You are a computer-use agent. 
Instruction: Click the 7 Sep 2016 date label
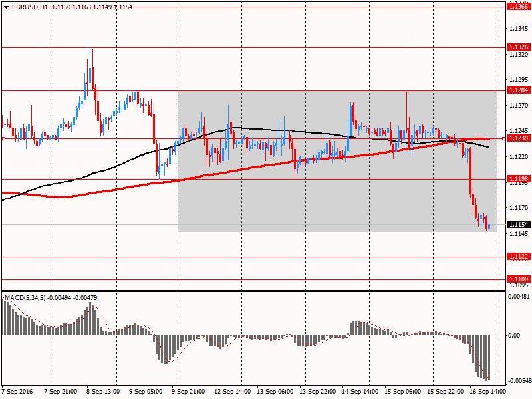click(17, 392)
